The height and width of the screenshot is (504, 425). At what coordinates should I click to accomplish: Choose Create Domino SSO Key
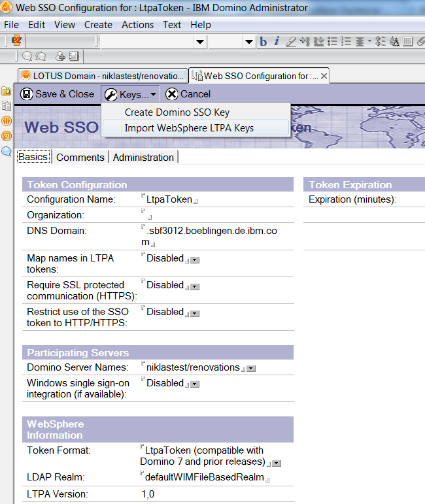pyautogui.click(x=196, y=112)
